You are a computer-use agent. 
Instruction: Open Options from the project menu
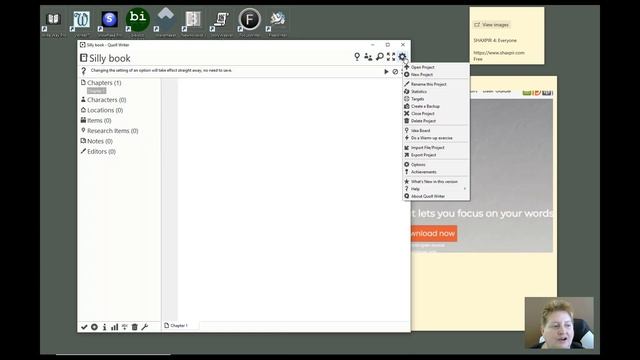coord(435,164)
